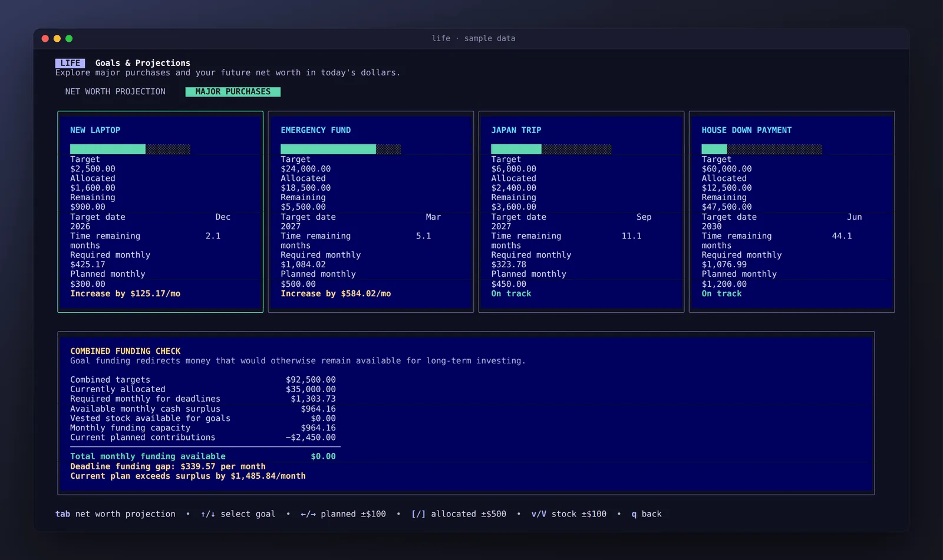The height and width of the screenshot is (560, 943).
Task: Click Japan Trip planned monthly $450.00
Action: (509, 284)
